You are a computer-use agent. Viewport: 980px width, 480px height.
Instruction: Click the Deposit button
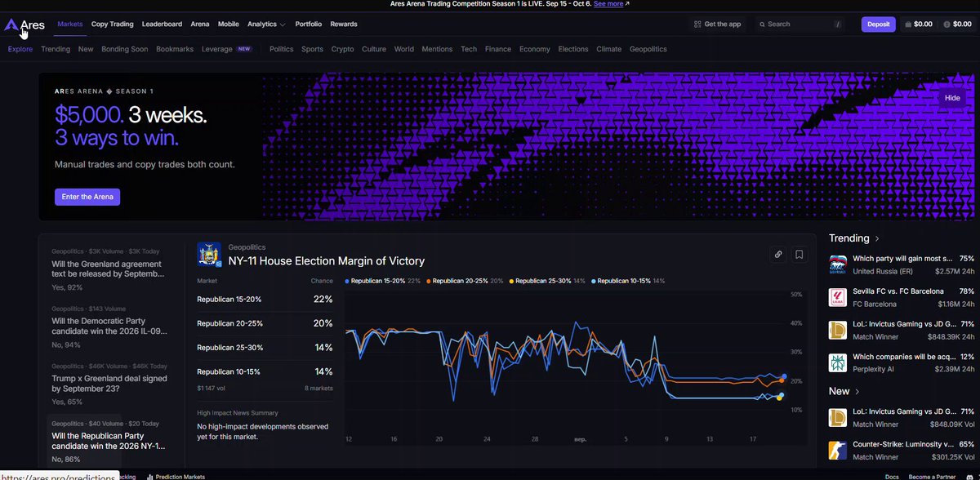click(879, 24)
